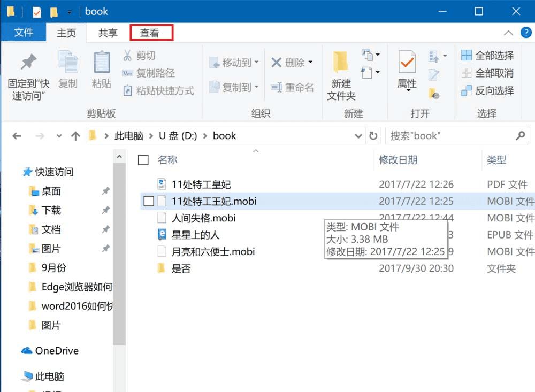The width and height of the screenshot is (535, 392).
Task: Select file 星星上的人
Action: [x=188, y=235]
